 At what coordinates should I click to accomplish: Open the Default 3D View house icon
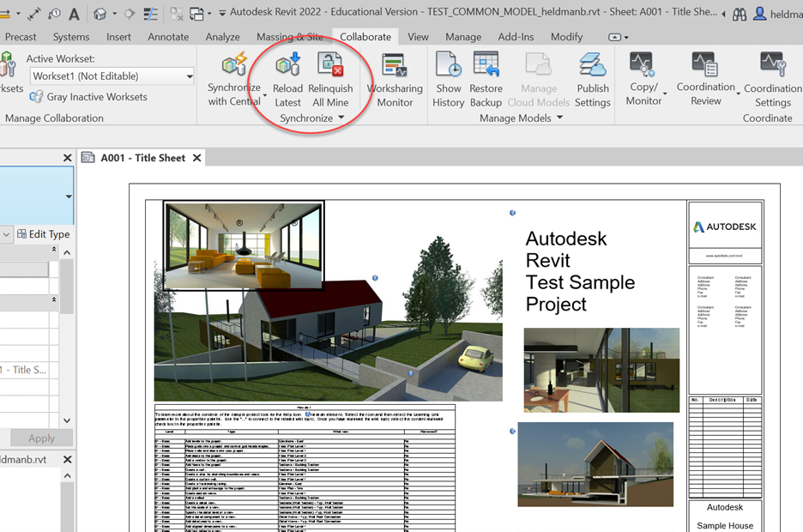(x=100, y=14)
